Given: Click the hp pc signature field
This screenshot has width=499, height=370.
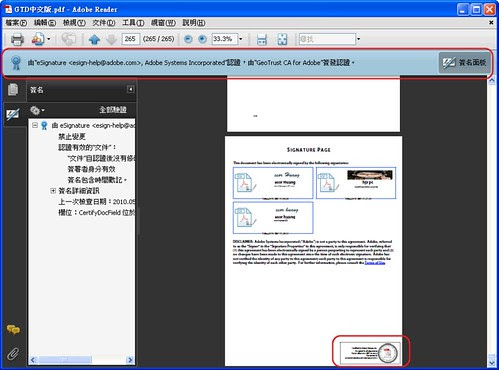Looking at the screenshot, I should point(356,183).
